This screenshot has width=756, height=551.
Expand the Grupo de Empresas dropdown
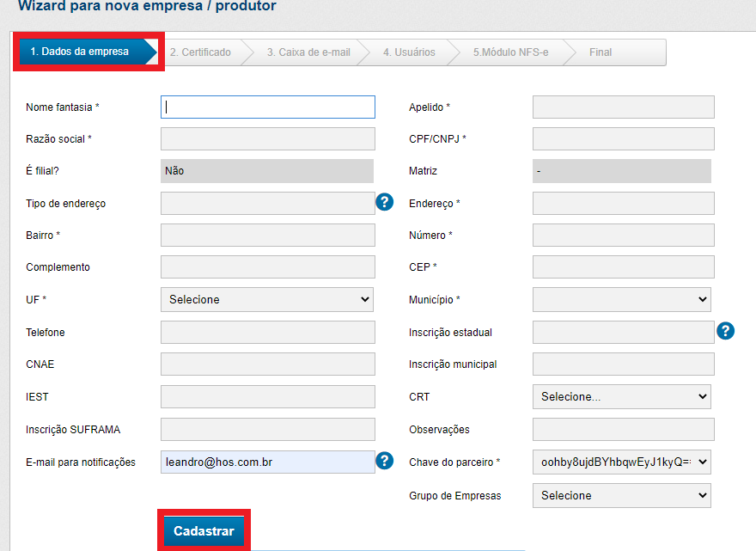point(622,495)
